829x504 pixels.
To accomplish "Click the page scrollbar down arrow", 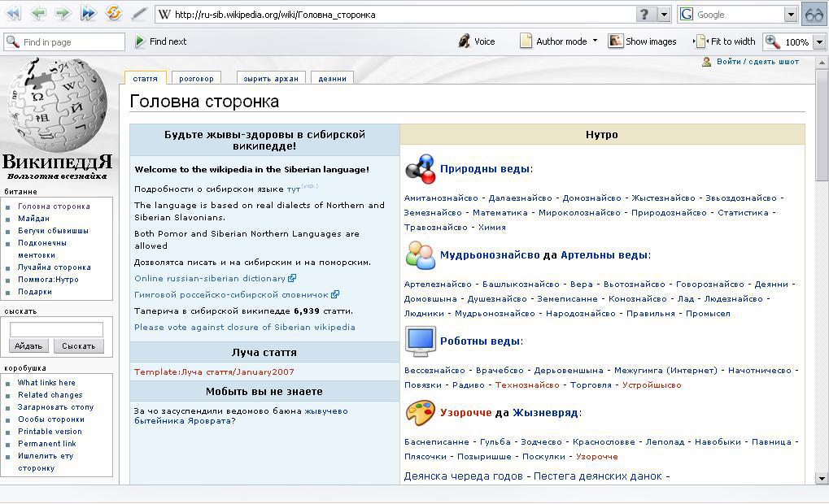I will 822,479.
